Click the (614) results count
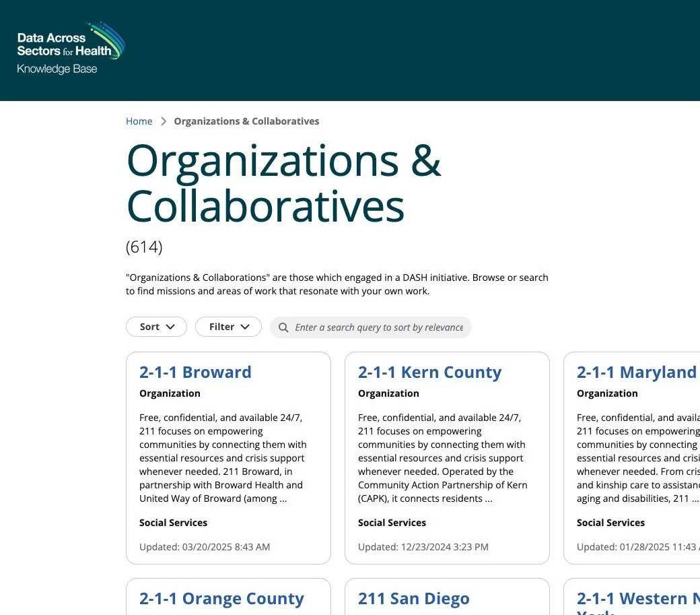The width and height of the screenshot is (700, 615). click(x=144, y=247)
